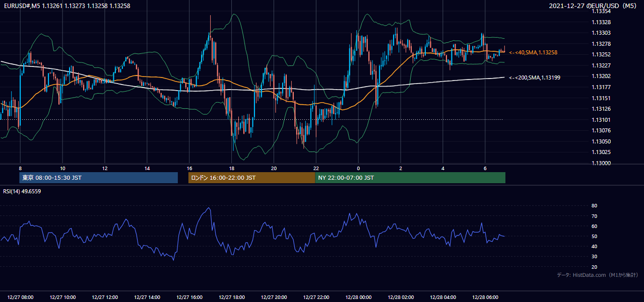Click price axis value 1.13328

601,23
